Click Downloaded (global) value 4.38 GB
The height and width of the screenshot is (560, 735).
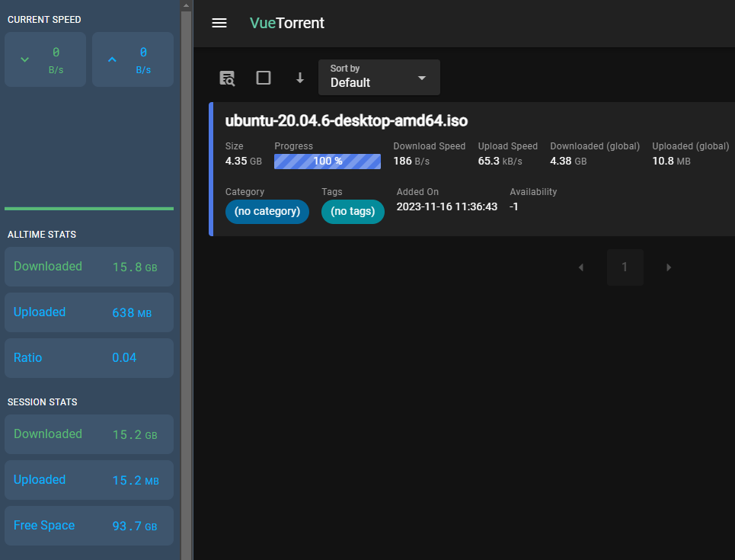(x=568, y=162)
